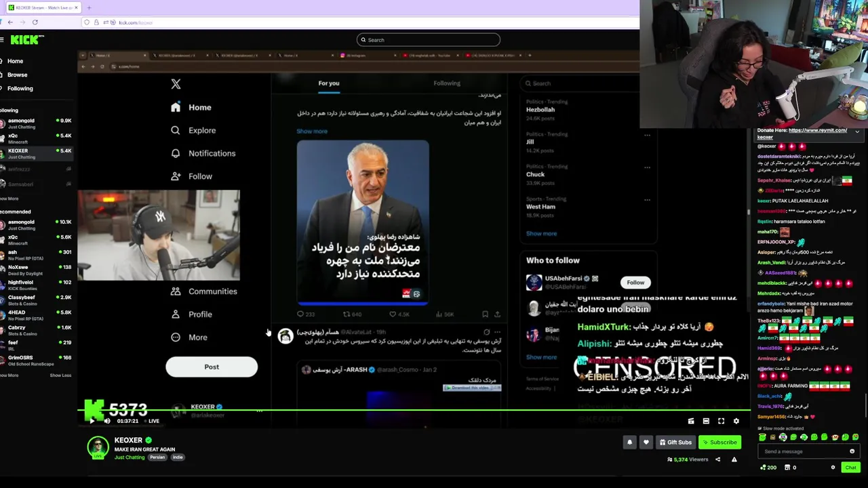This screenshot has height=488, width=868.
Task: Collapse Recommended with Show Less
Action: pyautogui.click(x=60, y=375)
